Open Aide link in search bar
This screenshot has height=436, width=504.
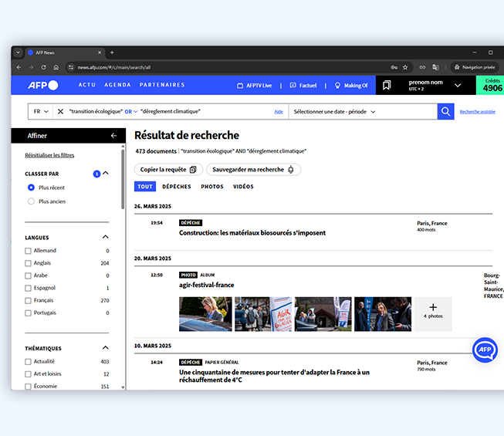(x=279, y=112)
